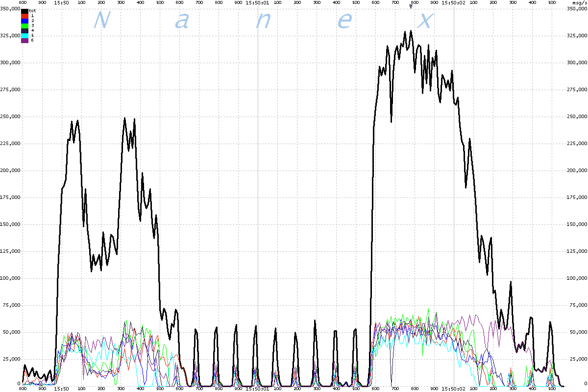Viewport: 588px width, 392px height.
Task: Click '225,000' on the left y-axis
Action: coord(10,144)
